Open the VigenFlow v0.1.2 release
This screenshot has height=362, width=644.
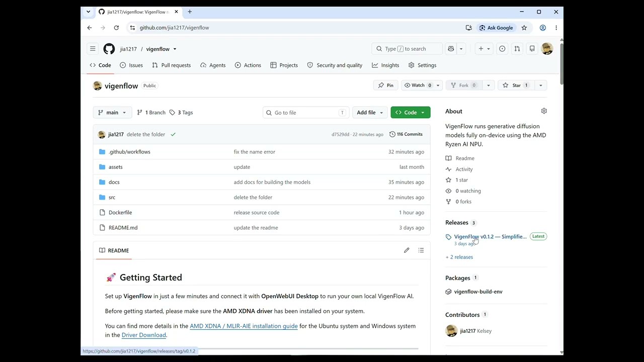pyautogui.click(x=490, y=237)
